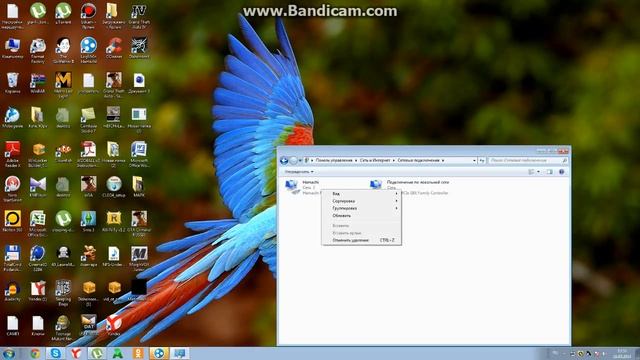640x360 pixels.
Task: Select the MorphVOX Junior desktop shortcut
Action: point(139,258)
